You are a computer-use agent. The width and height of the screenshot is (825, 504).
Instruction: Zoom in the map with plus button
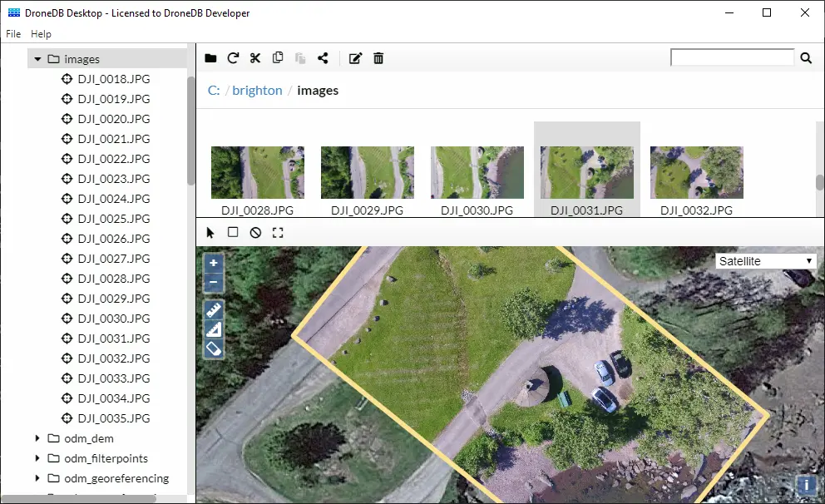[x=214, y=263]
